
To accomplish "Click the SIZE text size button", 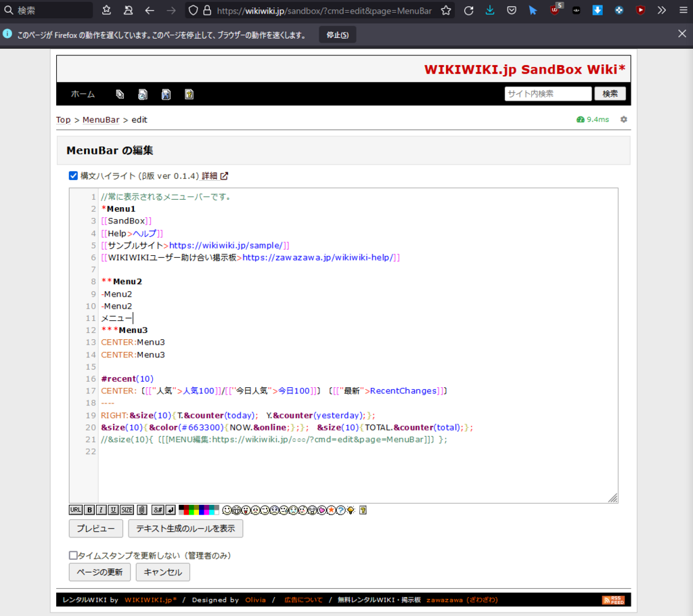I will pos(127,510).
